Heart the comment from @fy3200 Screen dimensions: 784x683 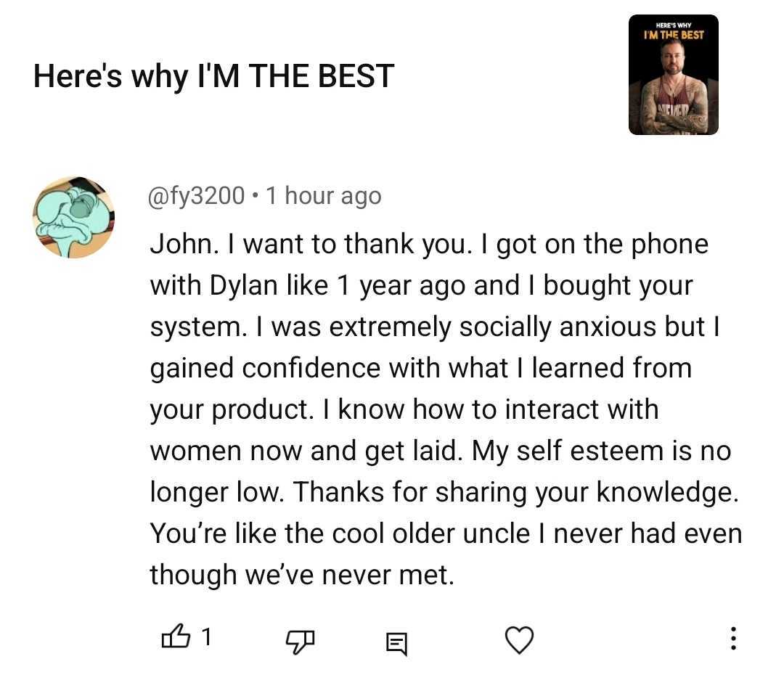coord(519,639)
